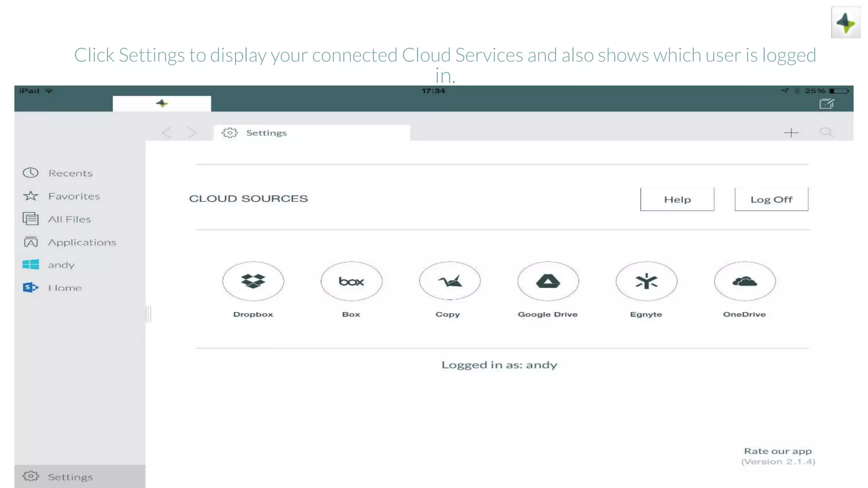
Task: Click the Rate our app link
Action: coord(778,451)
